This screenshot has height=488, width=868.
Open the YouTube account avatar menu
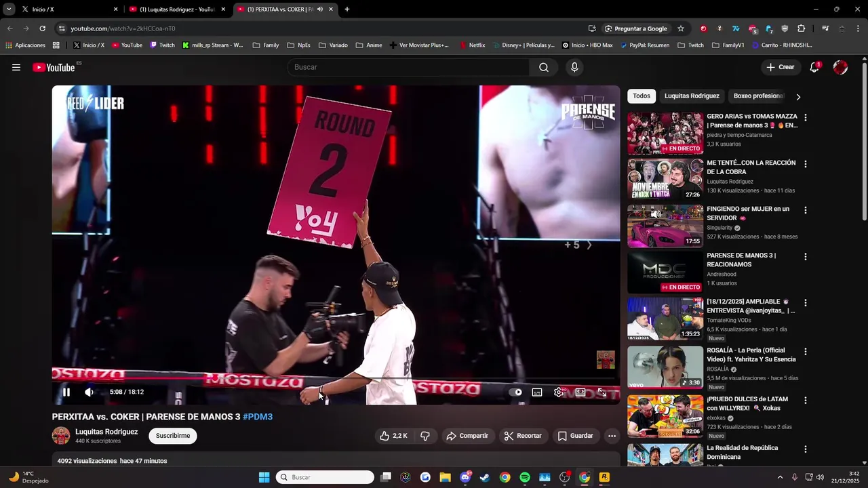click(x=840, y=67)
